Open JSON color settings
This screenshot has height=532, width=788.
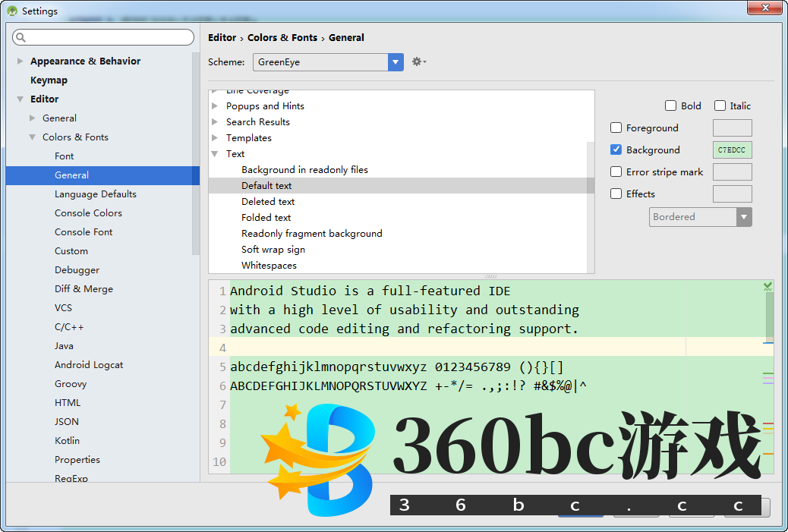pos(67,422)
